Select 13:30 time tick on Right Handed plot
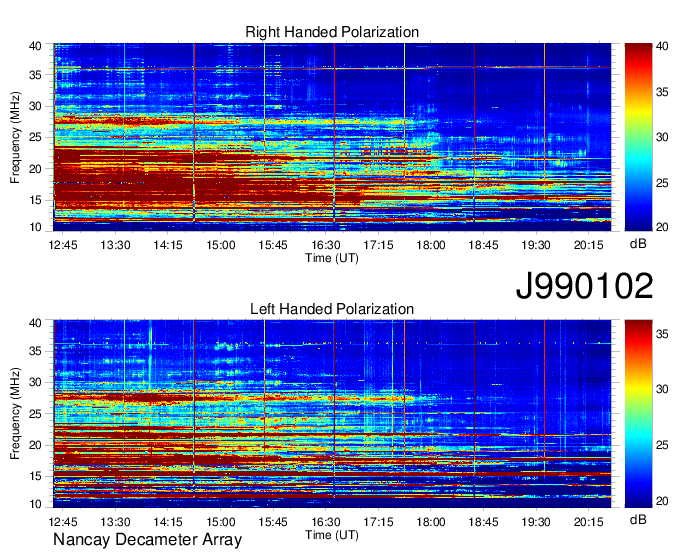This screenshot has height=552, width=680. point(115,245)
